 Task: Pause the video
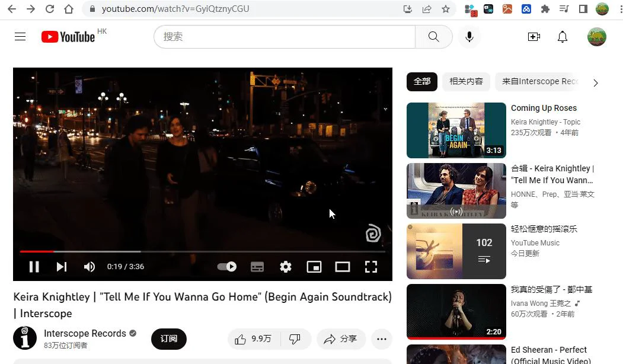pos(34,267)
